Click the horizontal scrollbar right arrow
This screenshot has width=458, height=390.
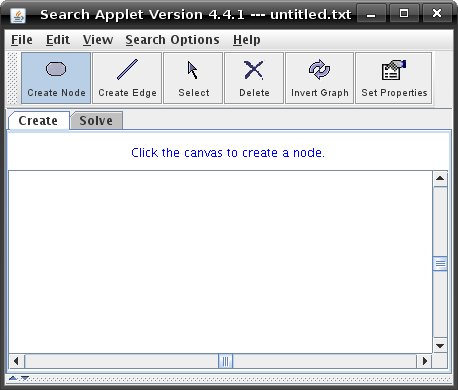pos(424,361)
